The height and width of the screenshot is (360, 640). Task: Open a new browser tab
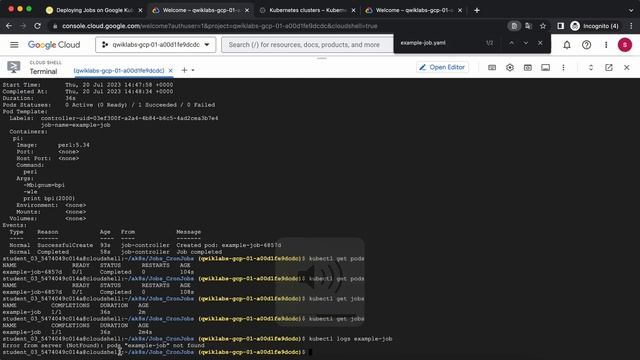click(x=477, y=10)
